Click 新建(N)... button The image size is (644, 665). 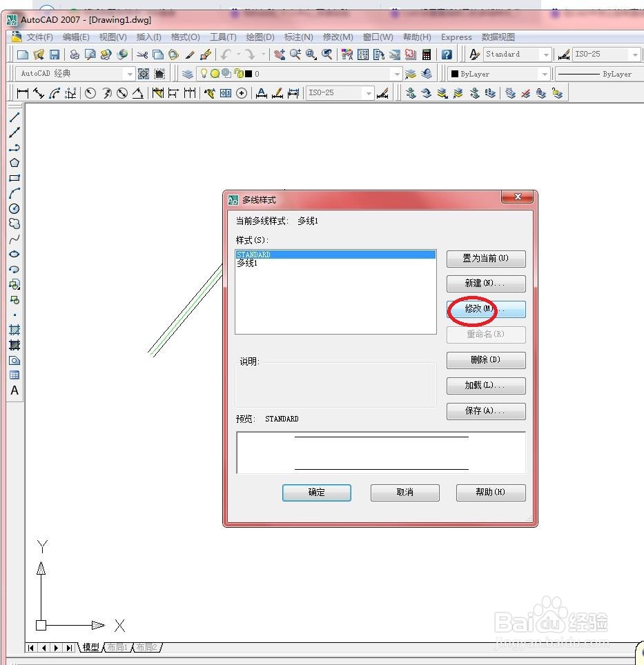486,284
